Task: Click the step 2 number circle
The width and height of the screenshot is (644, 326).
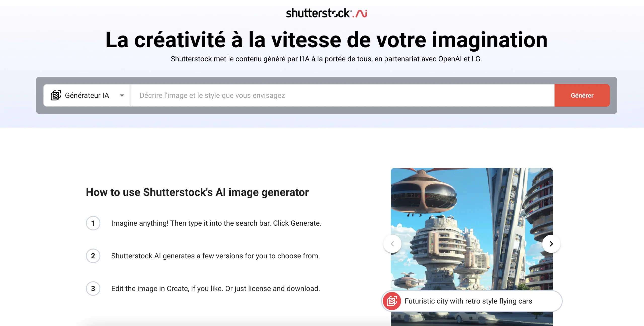Action: pos(93,256)
